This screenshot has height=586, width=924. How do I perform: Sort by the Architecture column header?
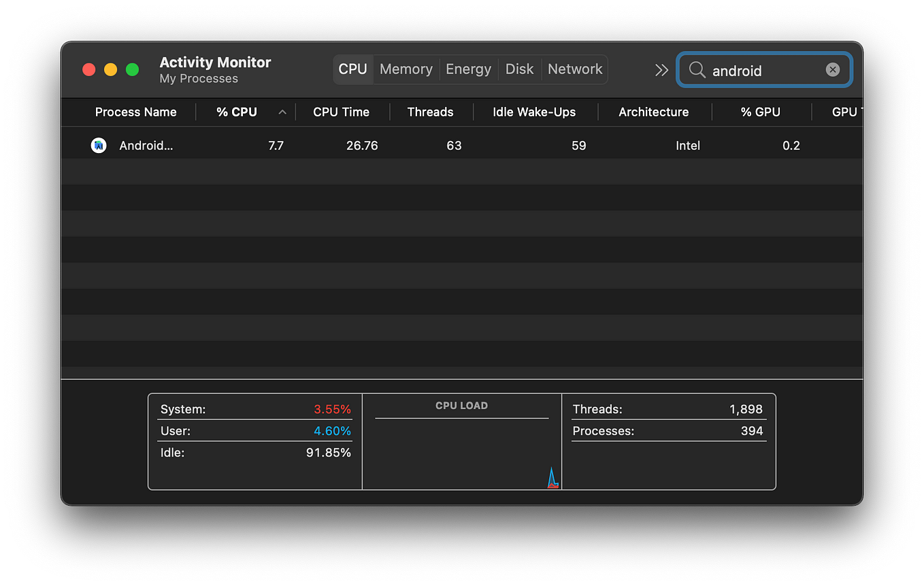653,112
